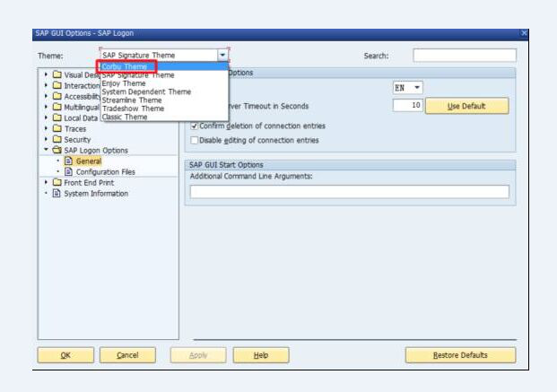
Task: Click the Restore Defaults button
Action: point(460,355)
